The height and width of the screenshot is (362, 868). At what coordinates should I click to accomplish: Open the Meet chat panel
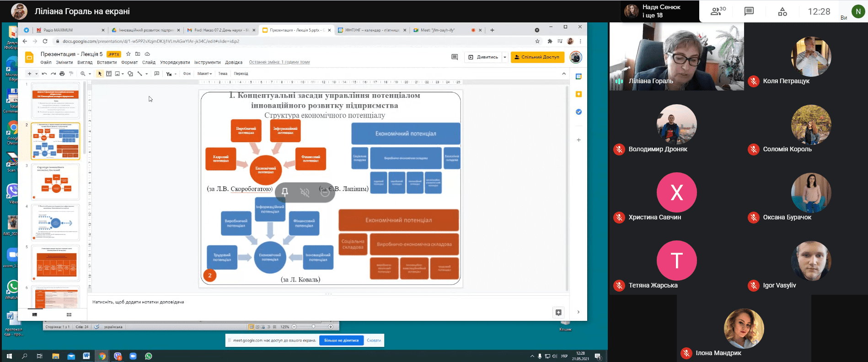click(x=749, y=11)
